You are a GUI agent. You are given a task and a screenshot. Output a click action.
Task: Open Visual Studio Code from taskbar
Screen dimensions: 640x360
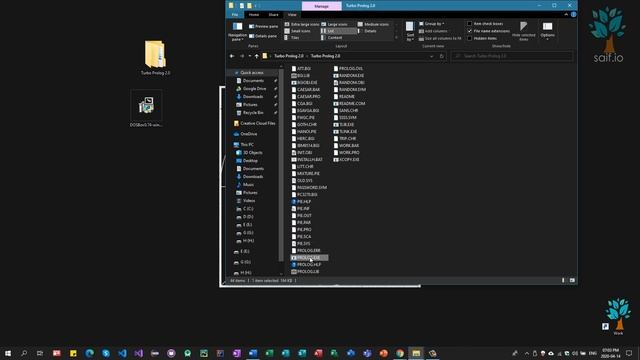tap(122, 353)
